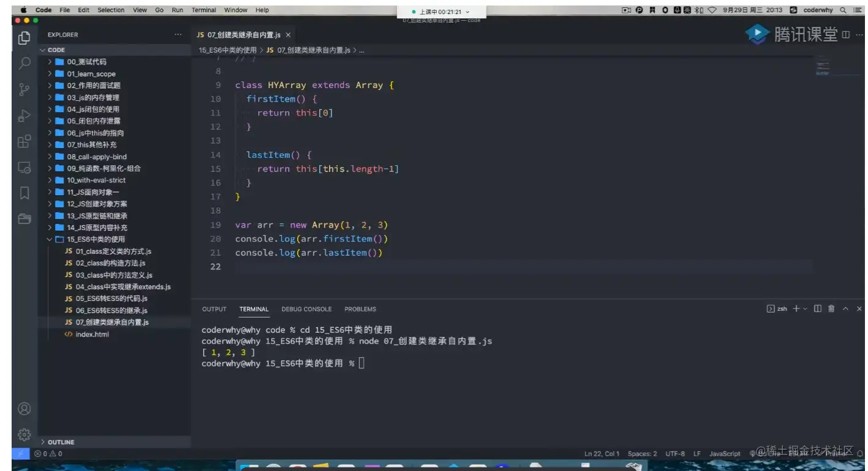Screen dimensions: 868x471
Task: Select the zsh terminal label
Action: tap(777, 309)
